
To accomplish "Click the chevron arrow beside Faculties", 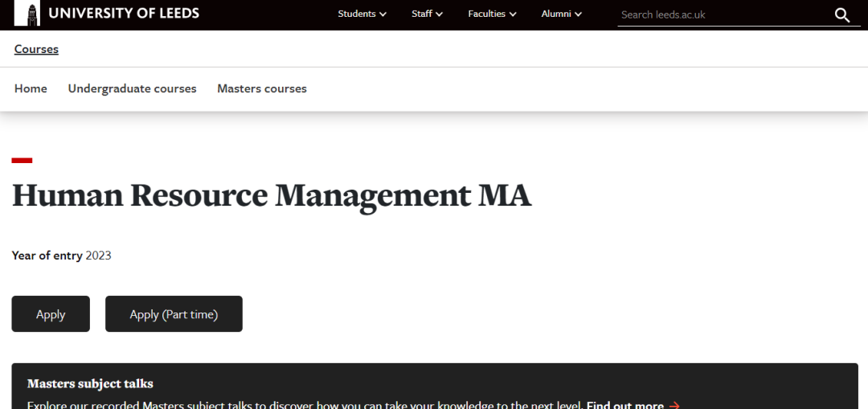I will click(x=513, y=14).
